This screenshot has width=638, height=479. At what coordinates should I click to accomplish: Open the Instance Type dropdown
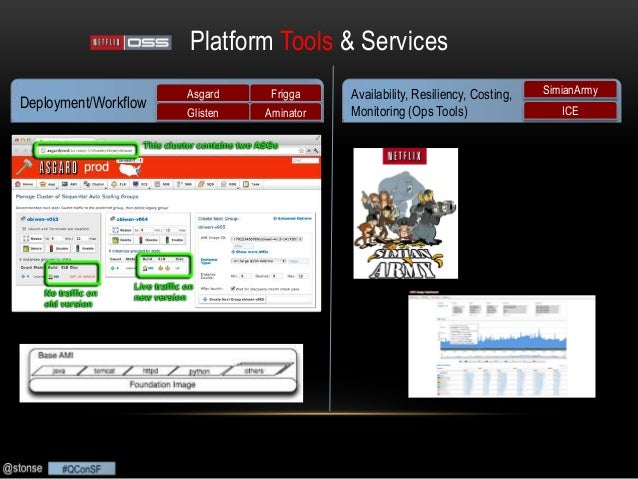click(x=258, y=261)
